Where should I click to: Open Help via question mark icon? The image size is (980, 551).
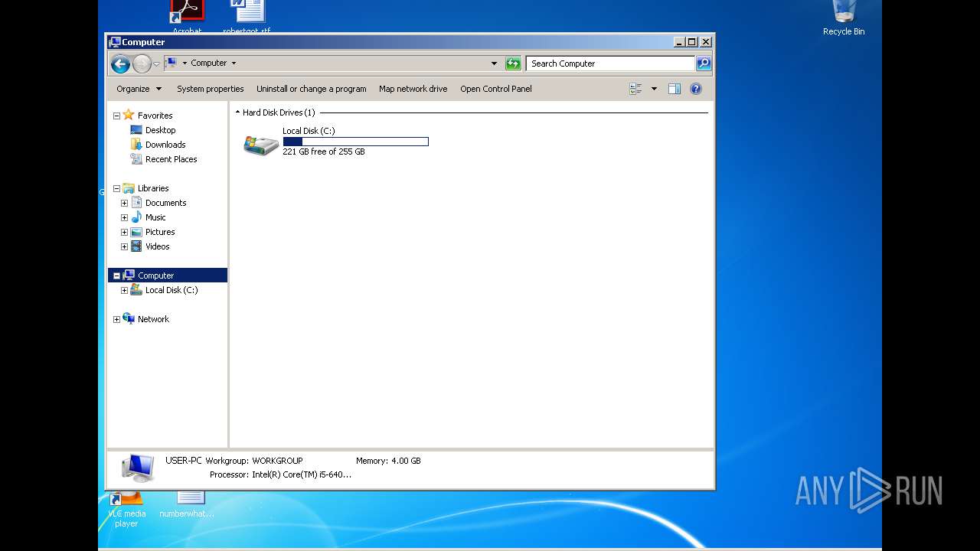[x=695, y=89]
